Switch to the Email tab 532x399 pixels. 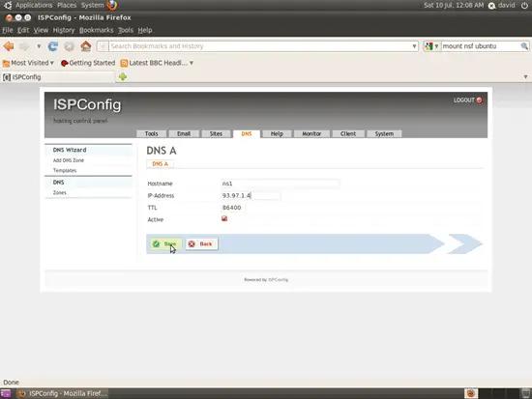(184, 133)
